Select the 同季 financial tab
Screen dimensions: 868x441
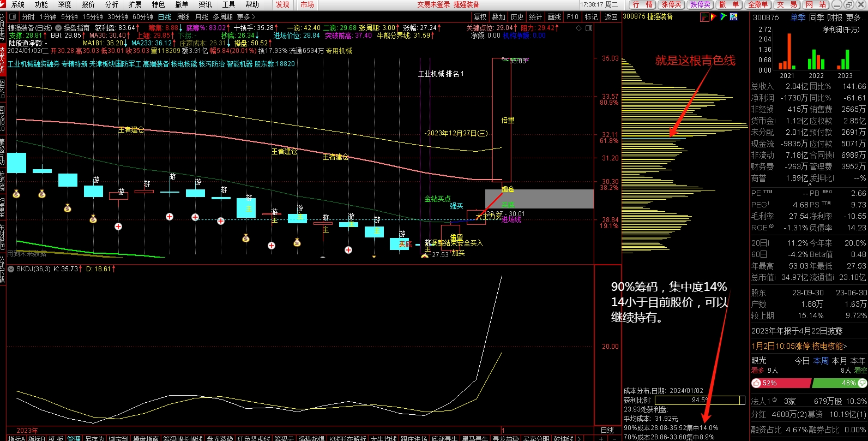pos(817,17)
